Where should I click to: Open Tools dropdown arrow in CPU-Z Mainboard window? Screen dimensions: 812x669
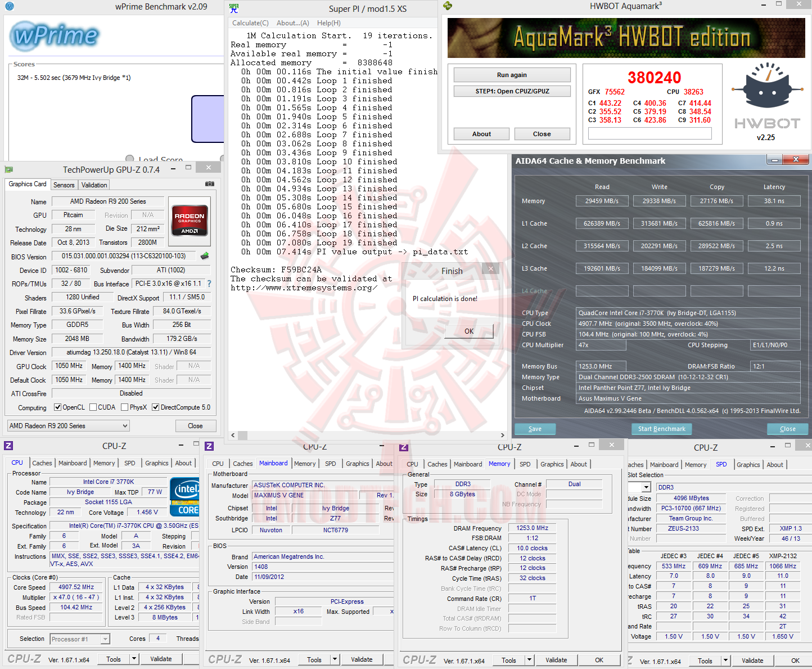pos(335,659)
